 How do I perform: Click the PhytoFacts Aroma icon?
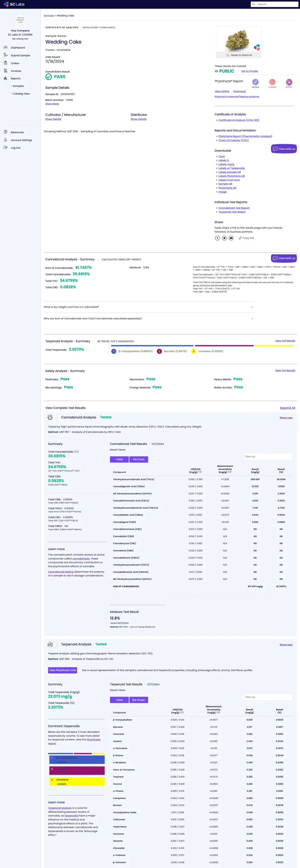click(255, 82)
